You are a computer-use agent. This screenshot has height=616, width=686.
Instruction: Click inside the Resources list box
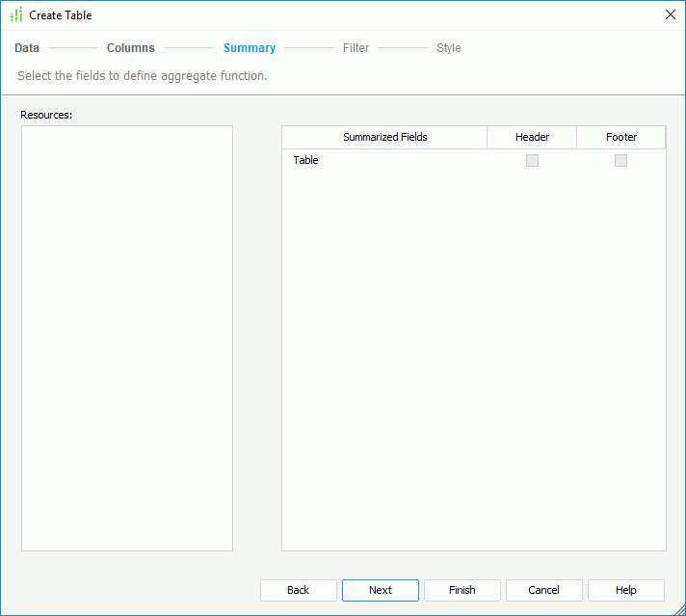(x=127, y=338)
